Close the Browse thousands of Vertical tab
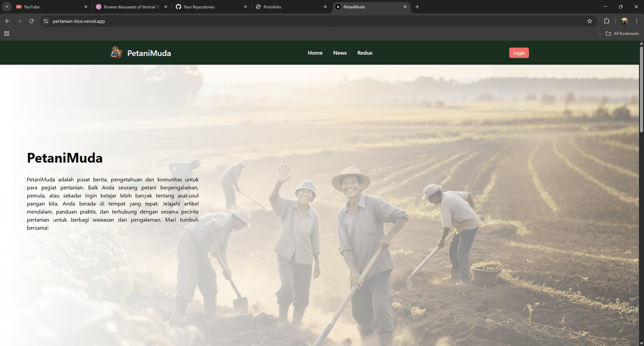The height and width of the screenshot is (346, 644). click(x=165, y=7)
